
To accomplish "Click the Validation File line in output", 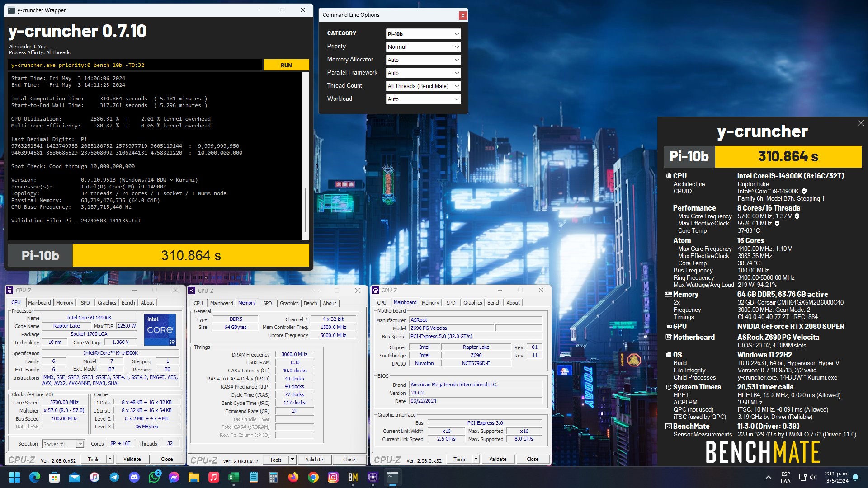I will 76,221.
